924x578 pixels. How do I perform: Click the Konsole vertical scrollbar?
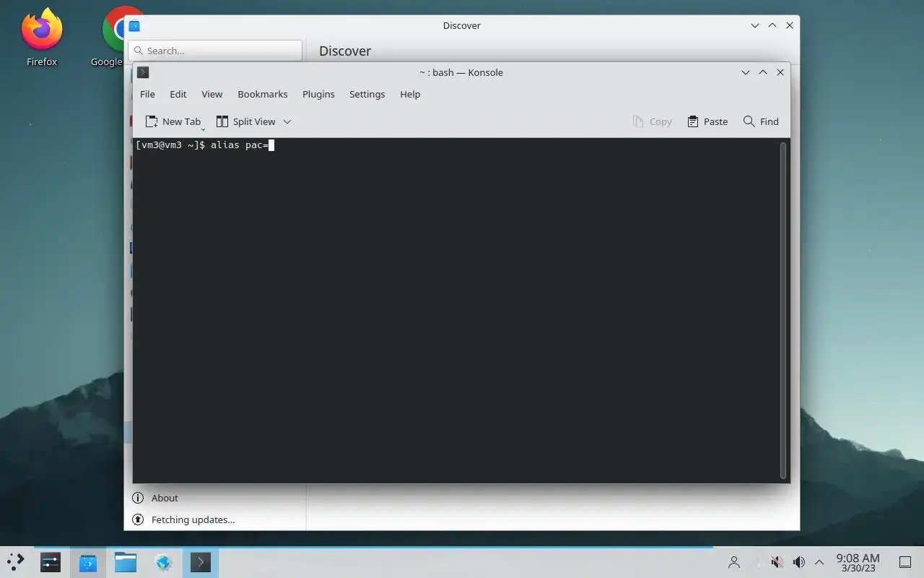tap(783, 310)
